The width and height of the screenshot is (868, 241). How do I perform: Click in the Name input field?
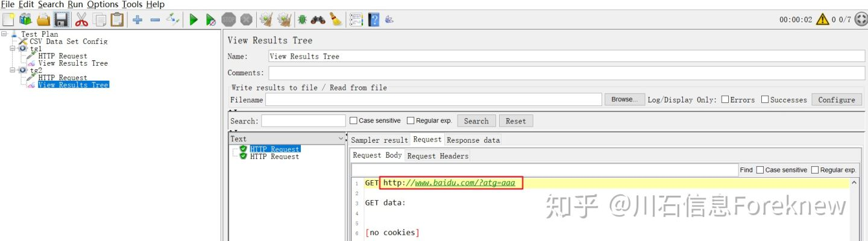coord(567,56)
